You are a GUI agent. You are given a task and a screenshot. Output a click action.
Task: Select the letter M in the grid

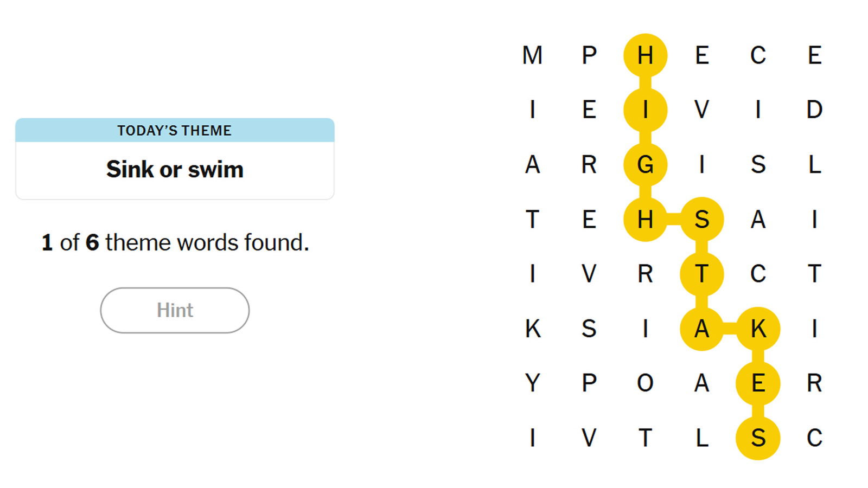click(532, 55)
